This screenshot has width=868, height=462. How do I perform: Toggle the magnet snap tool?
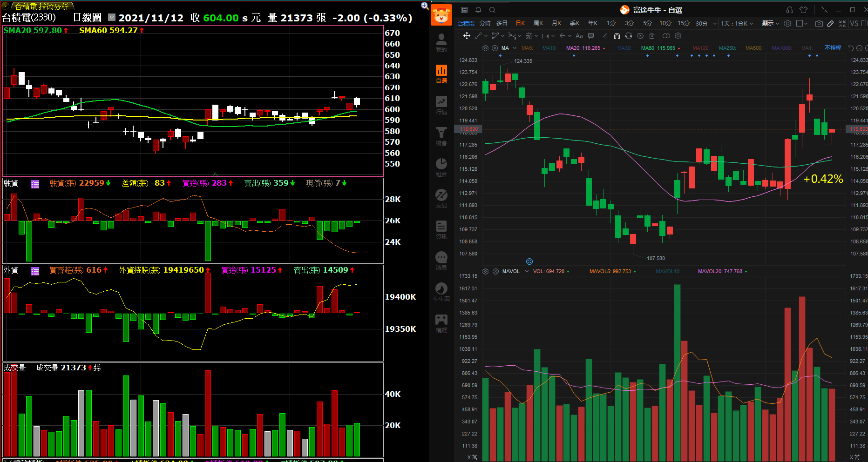[x=617, y=36]
